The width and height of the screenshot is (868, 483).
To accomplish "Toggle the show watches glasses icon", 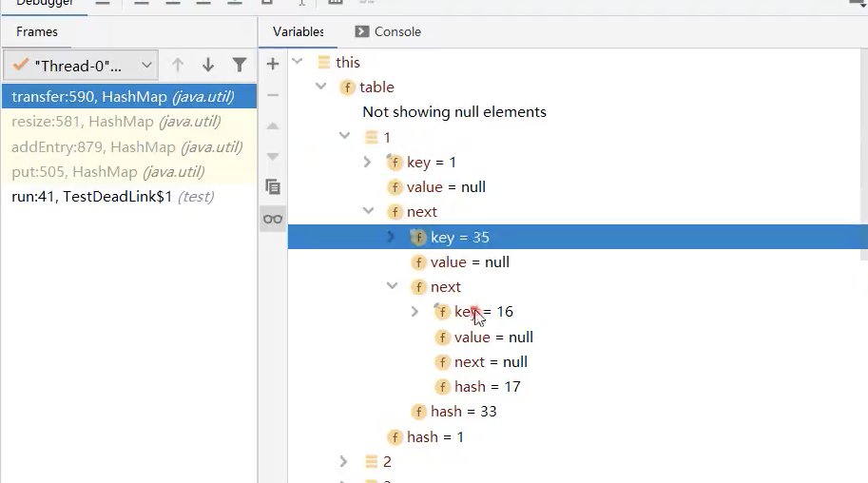I will pos(272,219).
